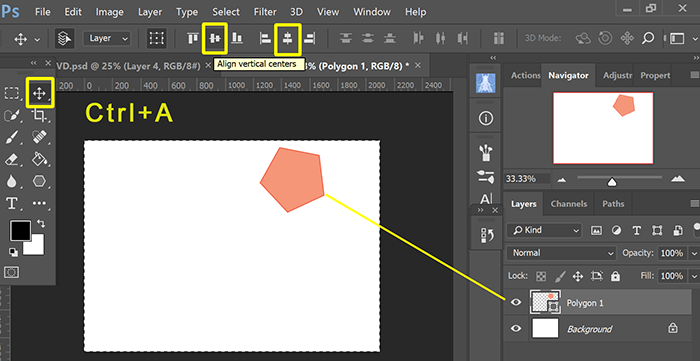
Task: Select the Paint Bucket tool
Action: coord(39,159)
